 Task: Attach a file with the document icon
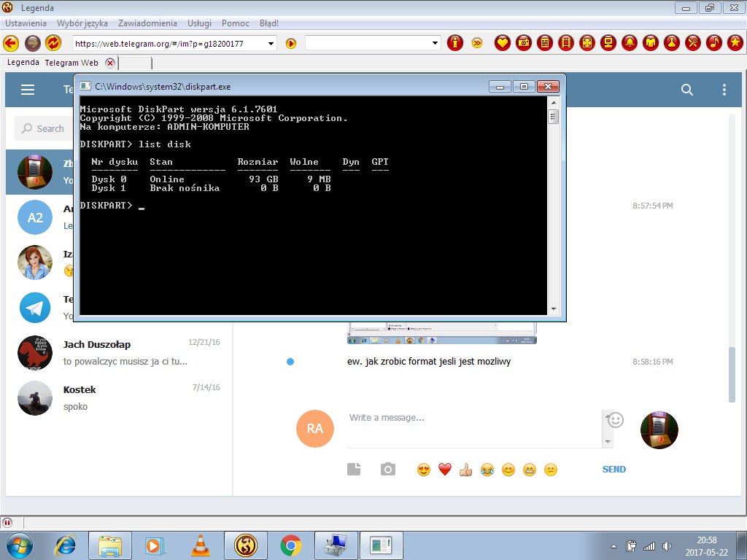354,469
